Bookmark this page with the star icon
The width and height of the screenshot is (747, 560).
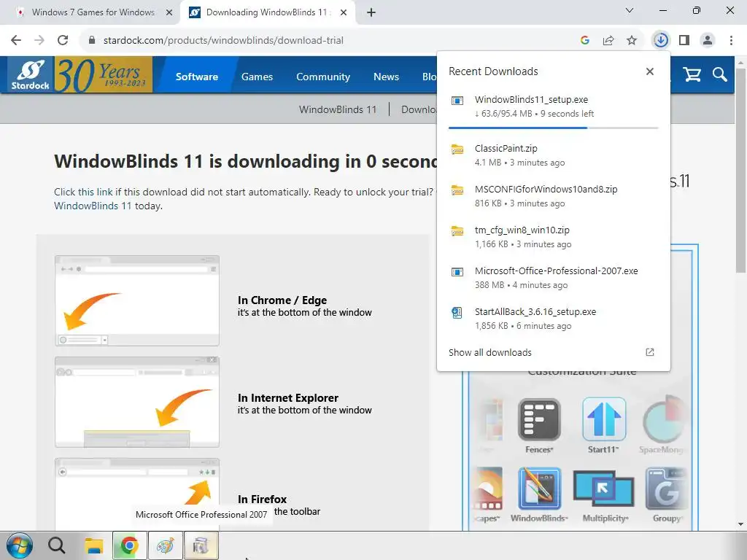coord(632,41)
